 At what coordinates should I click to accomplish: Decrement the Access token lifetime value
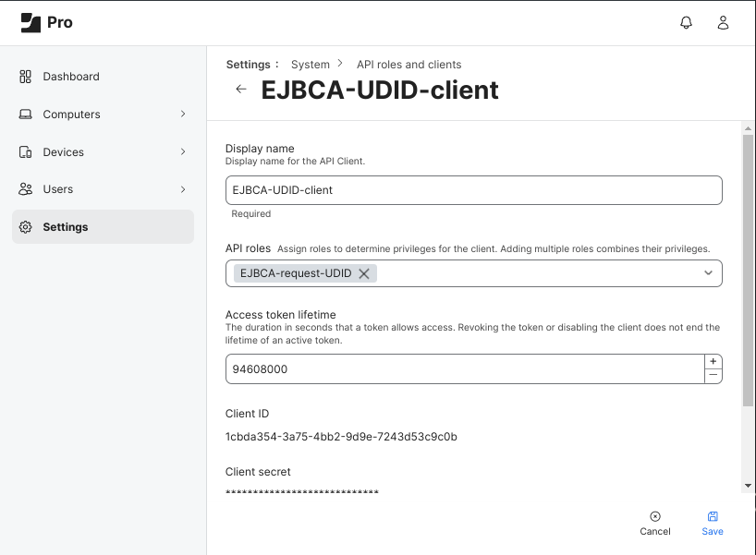coord(713,377)
